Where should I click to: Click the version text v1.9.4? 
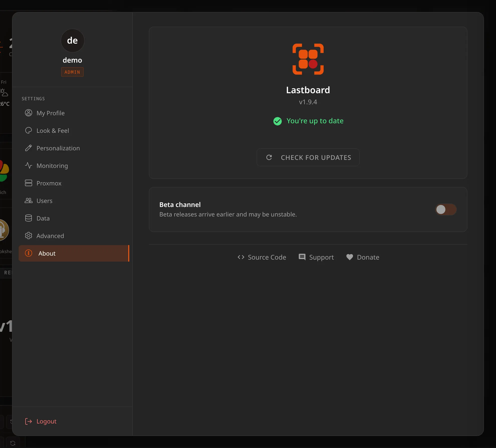click(x=308, y=102)
